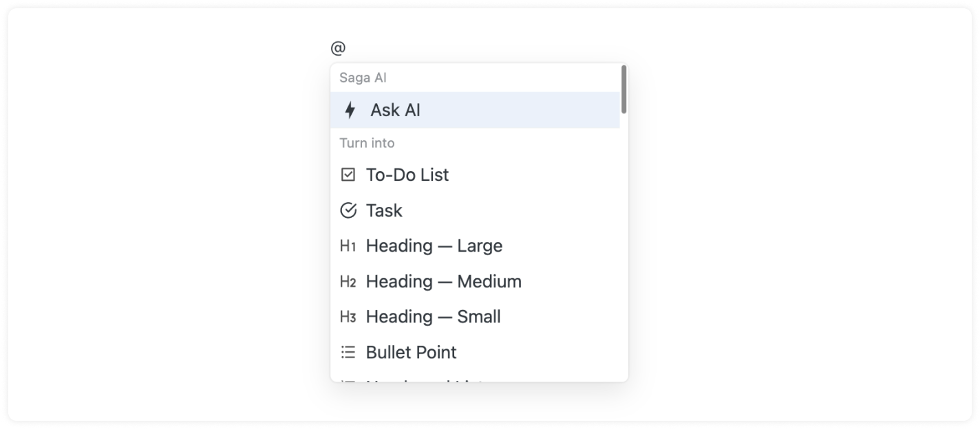The height and width of the screenshot is (429, 980).
Task: Click the @ text in the editor
Action: click(338, 48)
